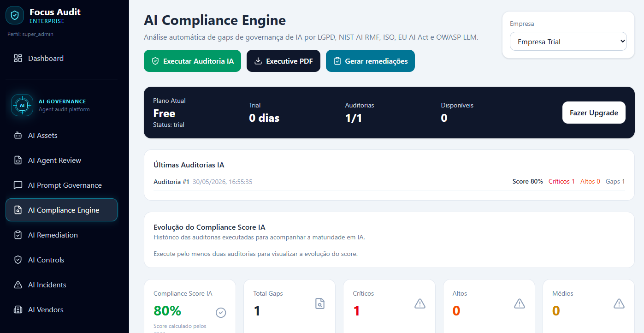Navigate to AI Vendors
Screen dimensions: 644x333
pos(62,309)
